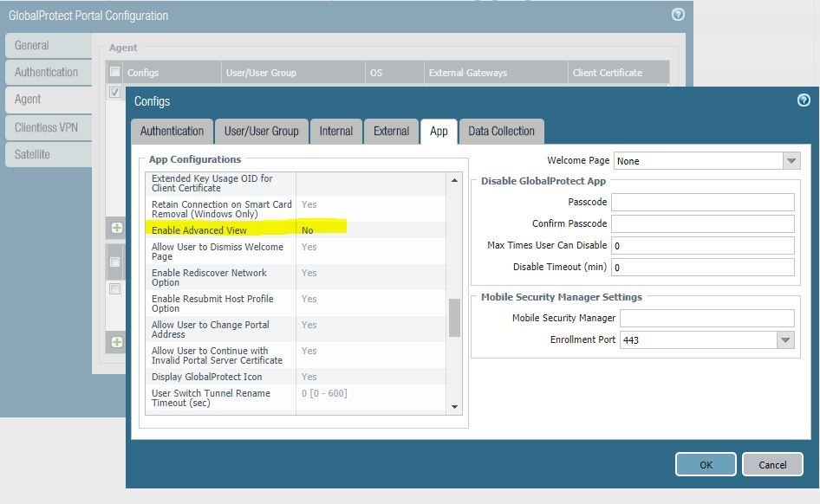820x504 pixels.
Task: Click the App Configurations scrollbar thumb
Action: point(454,318)
